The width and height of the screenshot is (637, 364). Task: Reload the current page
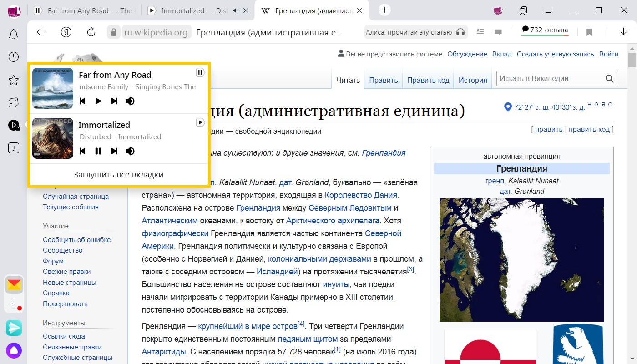coord(91,32)
